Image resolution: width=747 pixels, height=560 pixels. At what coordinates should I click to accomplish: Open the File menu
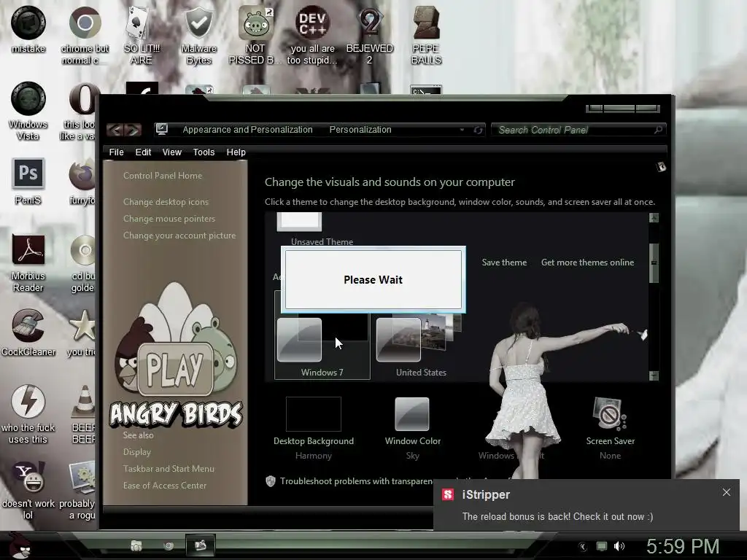116,152
